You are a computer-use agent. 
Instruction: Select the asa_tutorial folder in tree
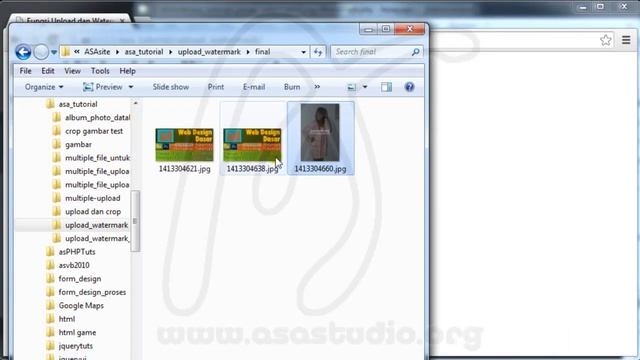coord(78,104)
